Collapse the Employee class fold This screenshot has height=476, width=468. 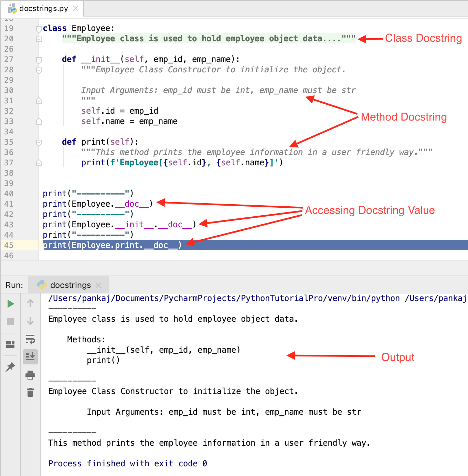click(x=39, y=29)
